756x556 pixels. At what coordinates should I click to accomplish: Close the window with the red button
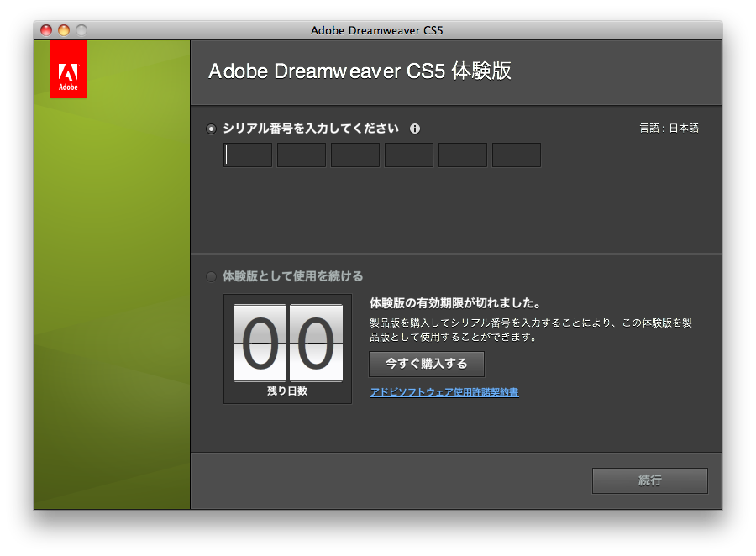pos(46,30)
